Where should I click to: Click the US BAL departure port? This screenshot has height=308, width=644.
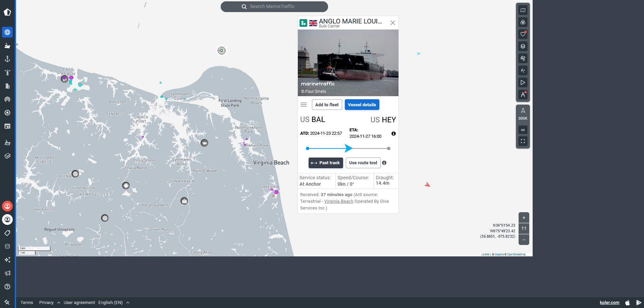(313, 120)
